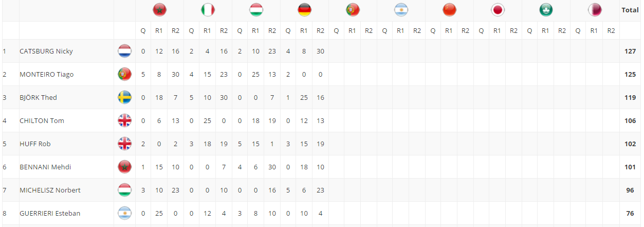
Task: Click Argentina flag beside Guerrieri Esteban
Action: 124,213
